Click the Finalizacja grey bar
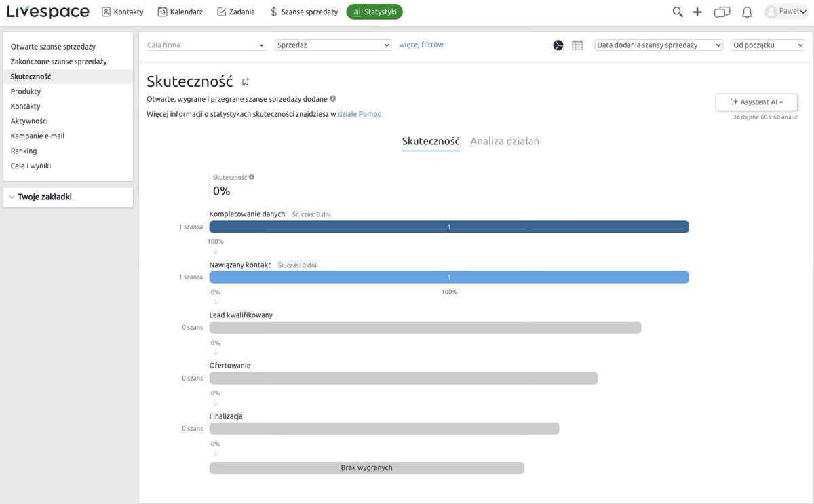 (x=385, y=429)
